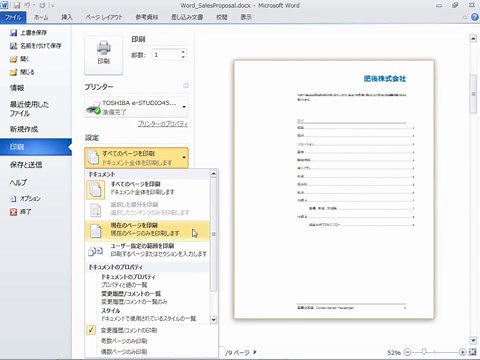
Task: Click the 名前を付けて保存 icon
Action: point(13,46)
